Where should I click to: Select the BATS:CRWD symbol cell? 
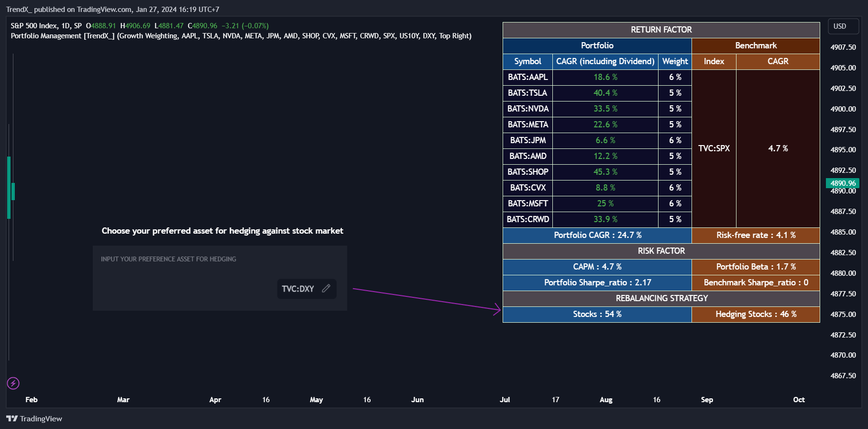pos(527,219)
